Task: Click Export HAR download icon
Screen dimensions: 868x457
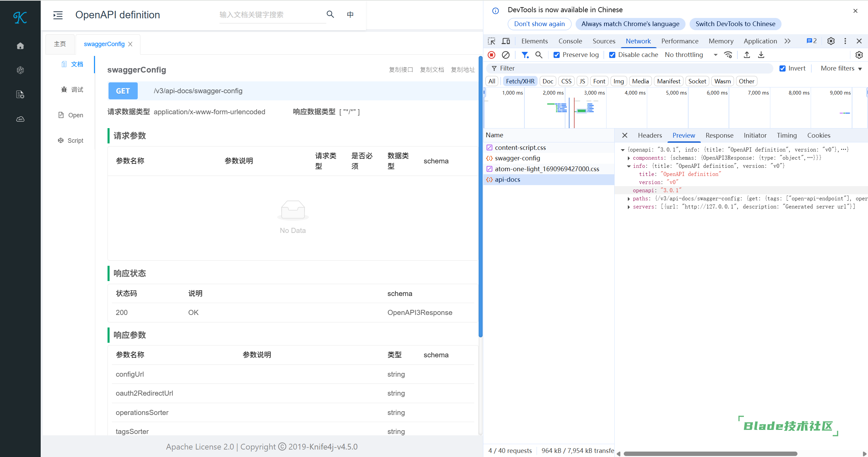Action: pyautogui.click(x=761, y=55)
